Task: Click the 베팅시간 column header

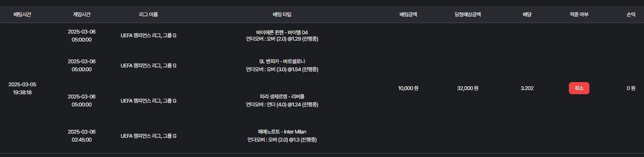Action: point(22,14)
